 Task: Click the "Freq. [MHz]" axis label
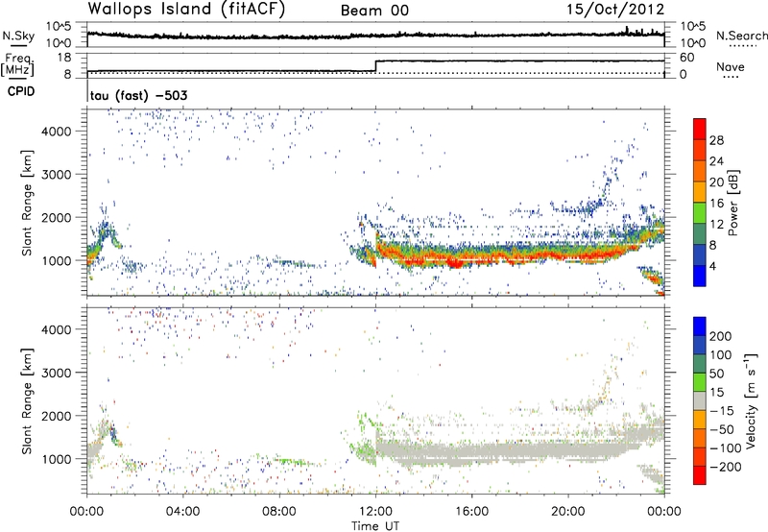point(19,64)
